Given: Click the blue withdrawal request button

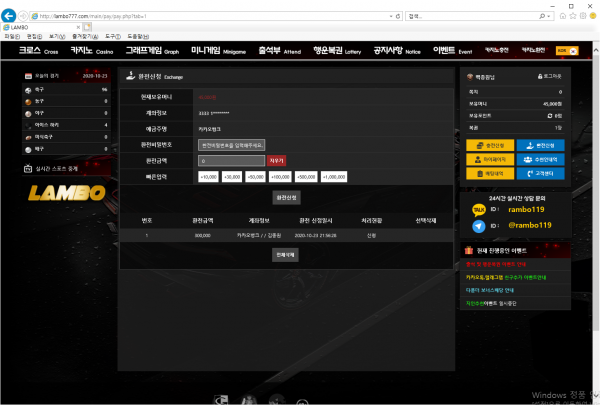Looking at the screenshot, I should (540, 145).
